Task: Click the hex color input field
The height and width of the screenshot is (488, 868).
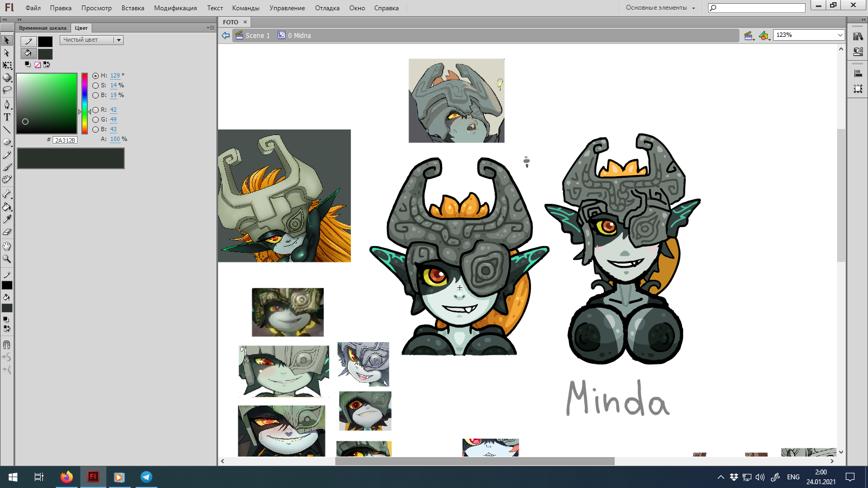Action: click(65, 140)
